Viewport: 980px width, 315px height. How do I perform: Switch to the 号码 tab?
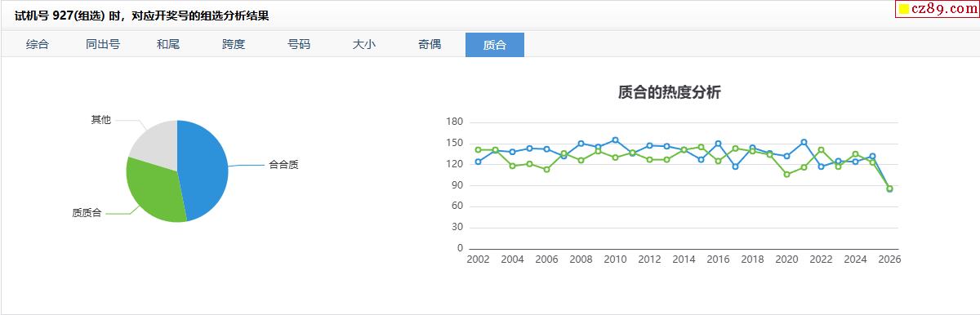point(299,45)
